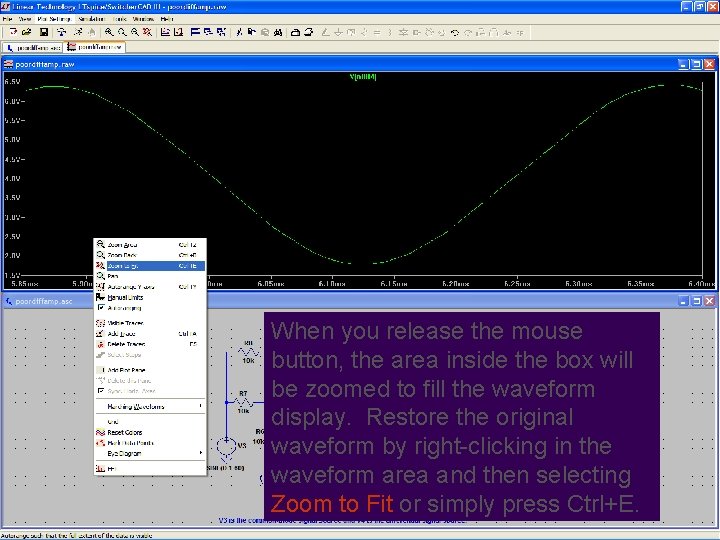Maximize the poordiffamp.raw plot window
This screenshot has height=540, width=720.
pos(696,65)
